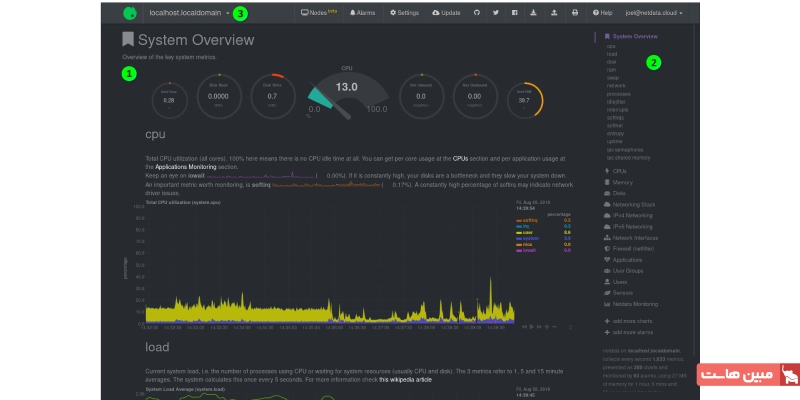The width and height of the screenshot is (800, 400).
Task: Go to Netdata Monitoring in the sidebar
Action: [x=634, y=303]
